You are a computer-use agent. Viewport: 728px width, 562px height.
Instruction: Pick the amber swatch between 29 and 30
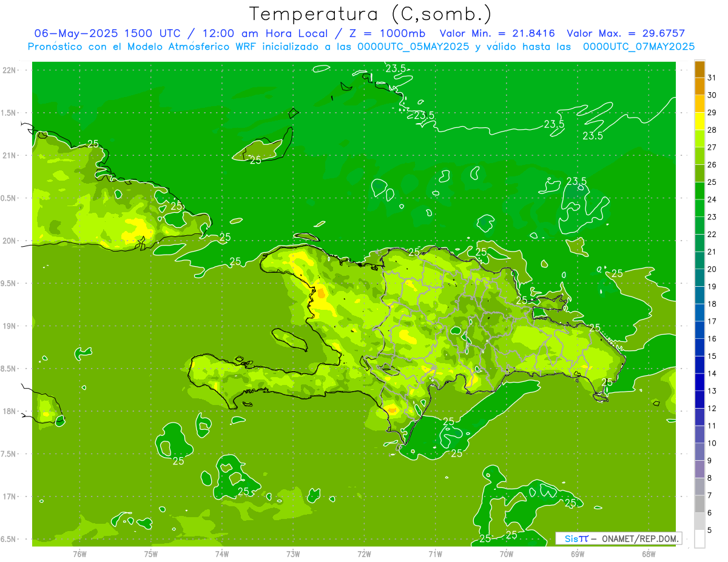(699, 104)
